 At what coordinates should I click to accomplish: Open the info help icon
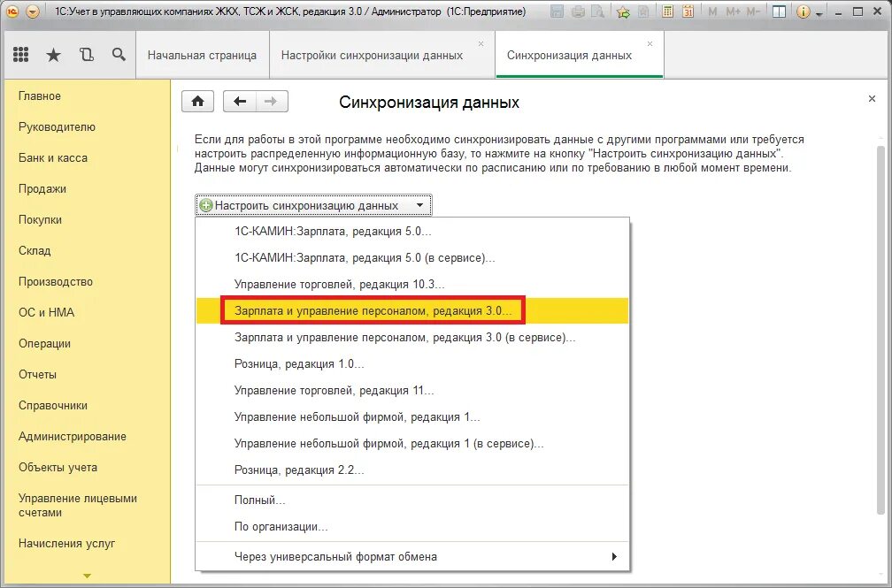(x=803, y=11)
